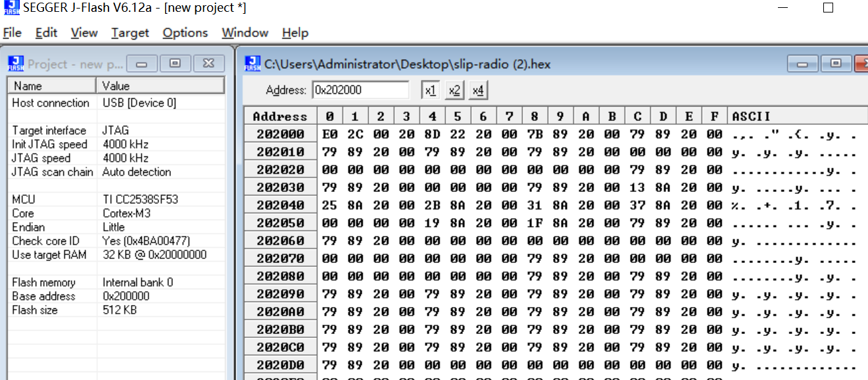Viewport: 868px width, 380px height.
Task: Select the JTAG scan chain row
Action: [x=116, y=172]
